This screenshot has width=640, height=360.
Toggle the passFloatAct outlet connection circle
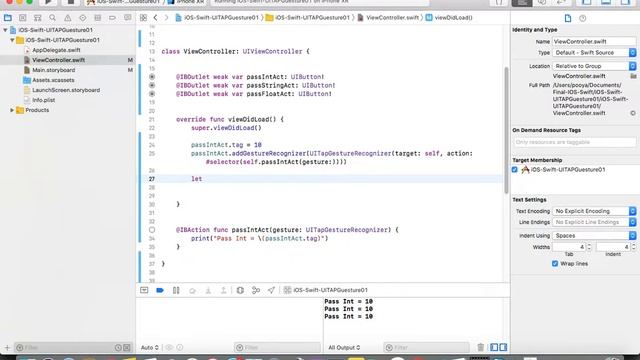coord(152,94)
